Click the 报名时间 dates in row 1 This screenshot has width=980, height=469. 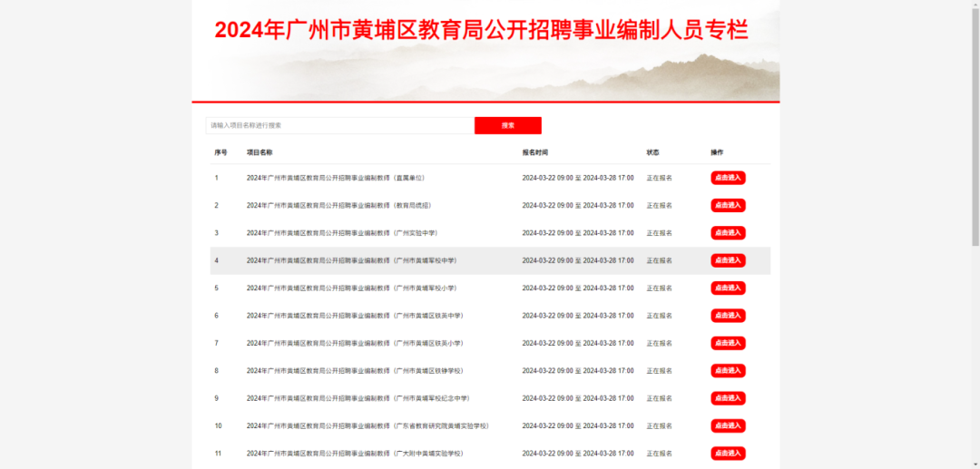click(578, 178)
